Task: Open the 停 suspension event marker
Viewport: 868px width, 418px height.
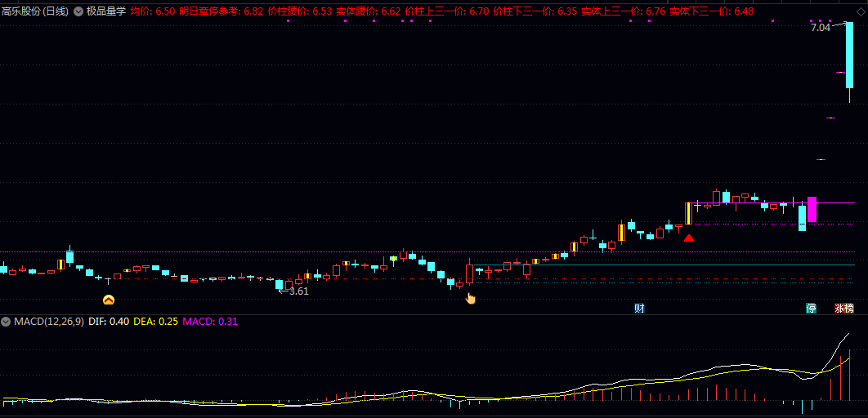Action: click(x=811, y=309)
